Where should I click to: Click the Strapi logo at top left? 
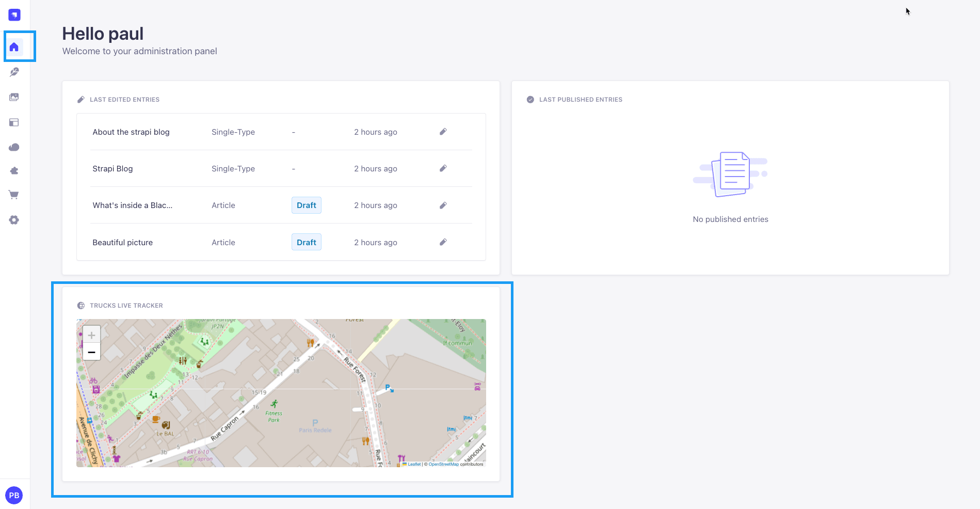pos(14,15)
